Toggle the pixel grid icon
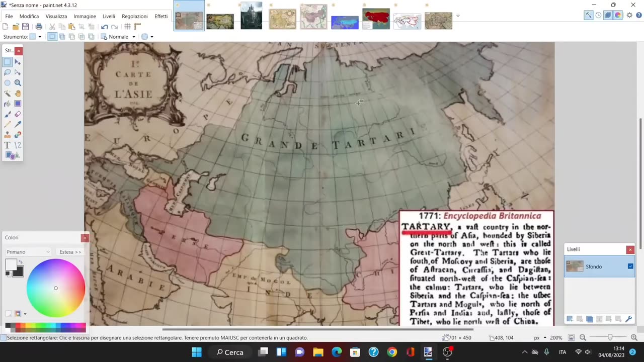The width and height of the screenshot is (644, 362). click(128, 27)
